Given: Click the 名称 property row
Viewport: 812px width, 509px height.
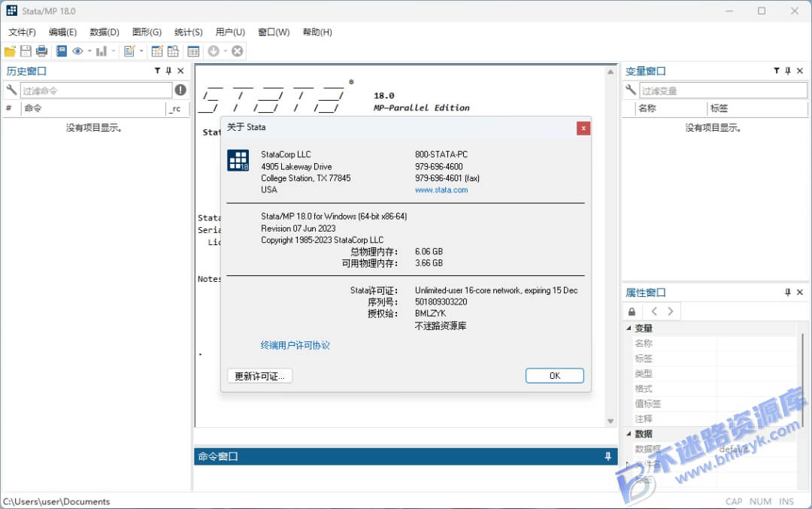Looking at the screenshot, I should pyautogui.click(x=714, y=344).
